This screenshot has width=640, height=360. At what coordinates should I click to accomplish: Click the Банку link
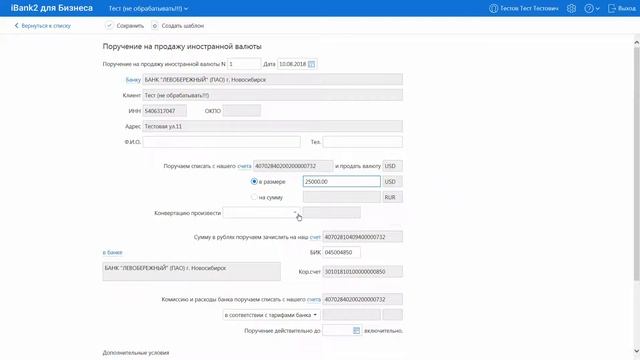point(133,80)
